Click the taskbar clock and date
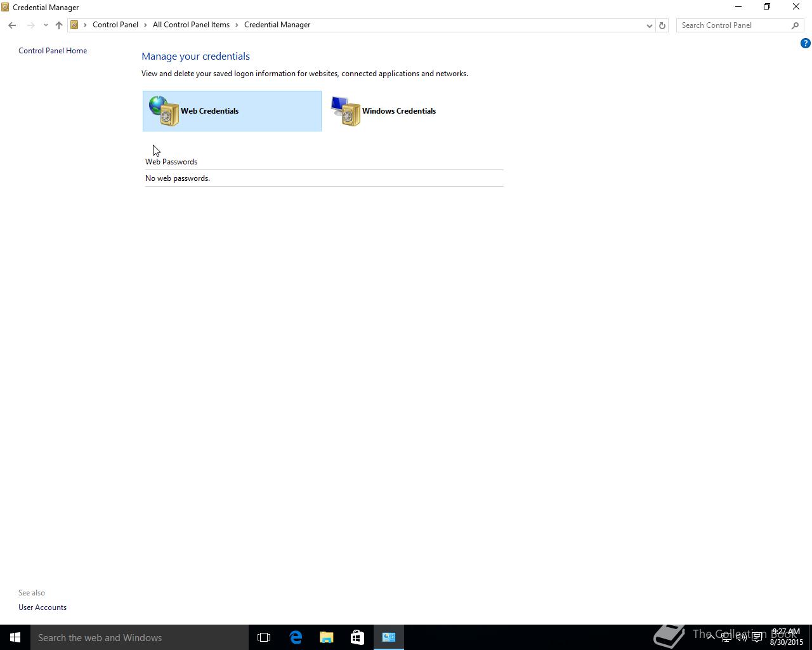 [786, 637]
